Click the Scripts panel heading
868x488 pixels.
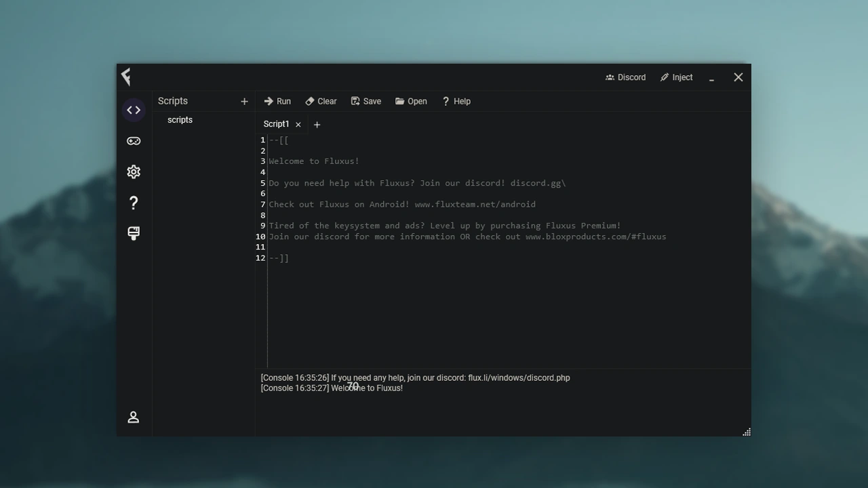coord(173,101)
